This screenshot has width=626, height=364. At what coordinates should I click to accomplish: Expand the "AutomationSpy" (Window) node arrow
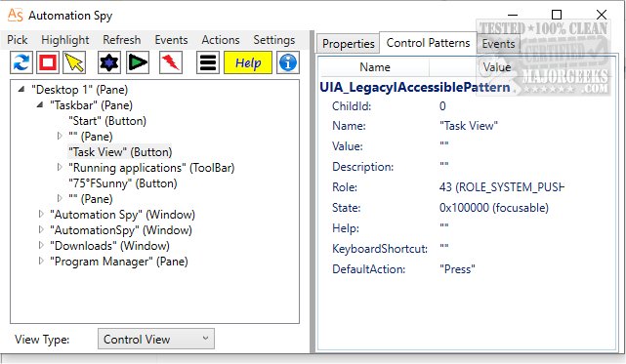pos(41,229)
